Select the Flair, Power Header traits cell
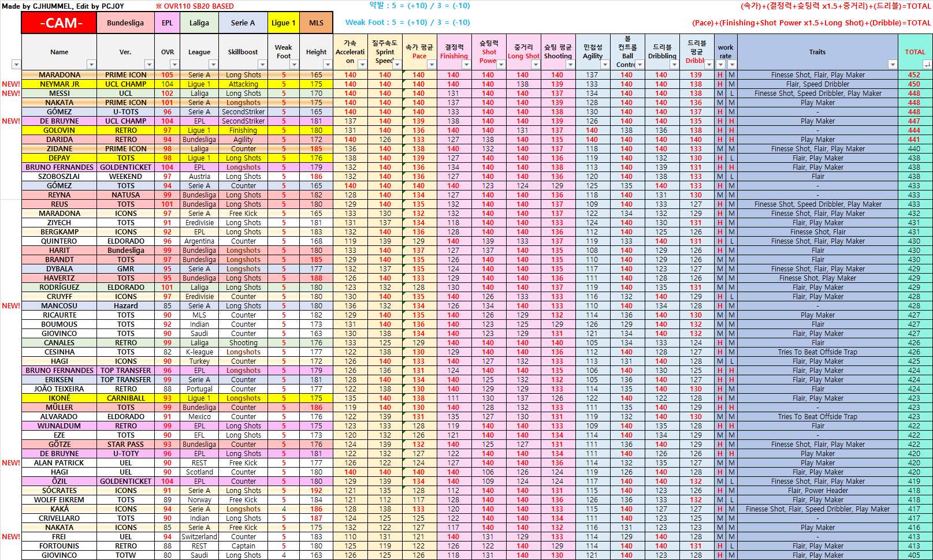This screenshot has width=933, height=560. 817,491
